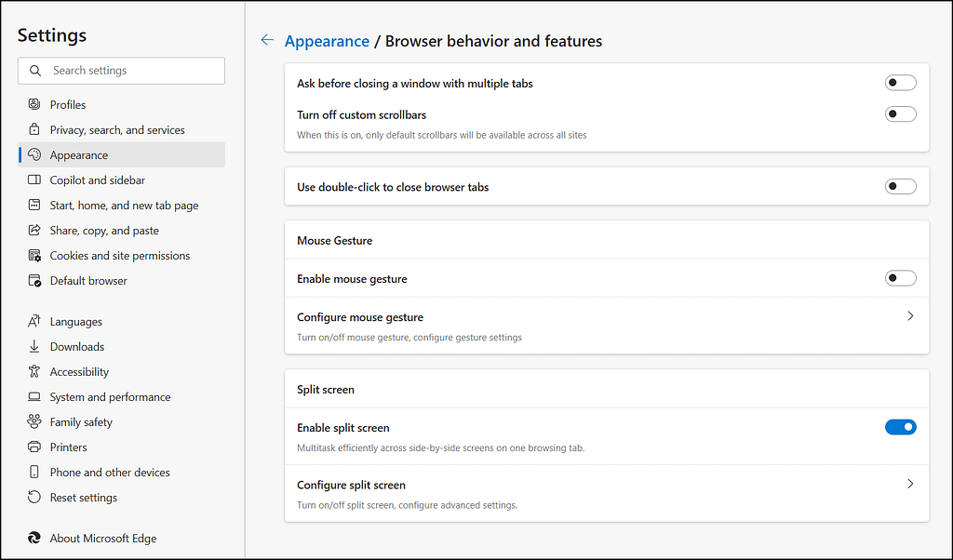Click the Share, copy, and paste icon

tap(34, 231)
